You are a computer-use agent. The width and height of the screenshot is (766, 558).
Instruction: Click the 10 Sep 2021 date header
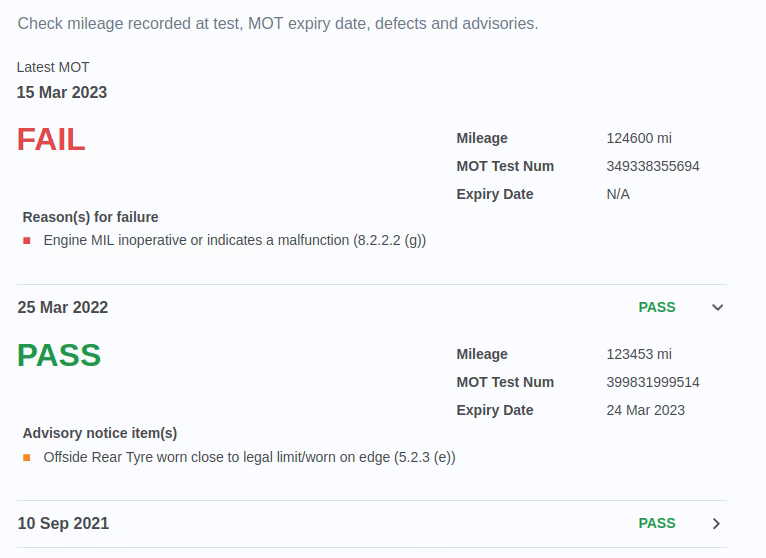pyautogui.click(x=63, y=524)
